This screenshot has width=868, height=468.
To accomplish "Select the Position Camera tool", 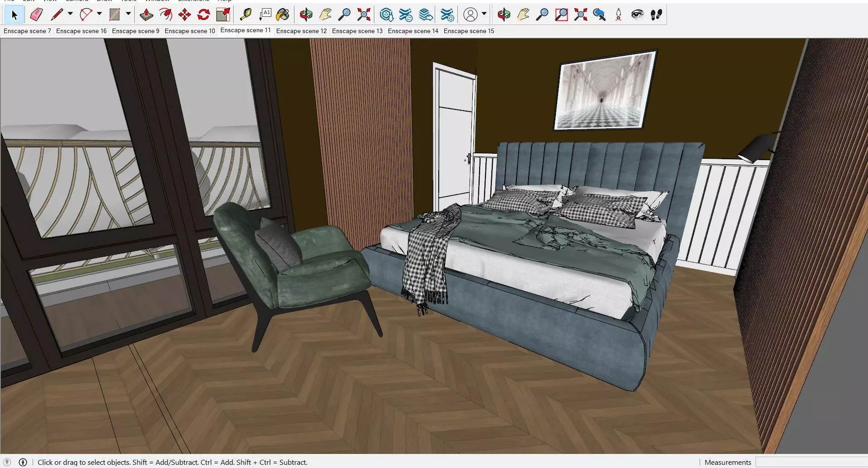I will 618,15.
